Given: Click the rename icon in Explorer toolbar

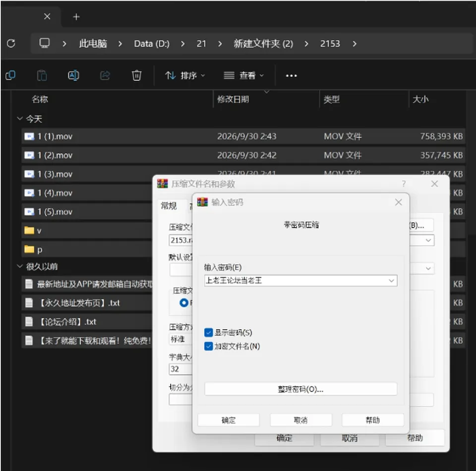Looking at the screenshot, I should point(73,75).
